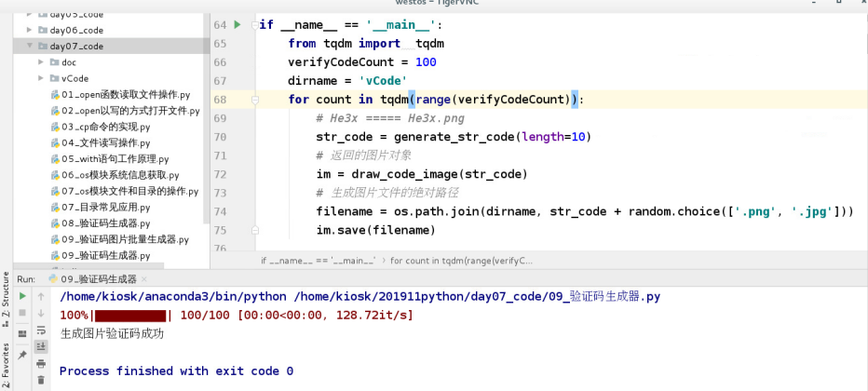Open 07_os模块文件和目录的操作.py
This screenshot has height=391, width=868.
130,192
